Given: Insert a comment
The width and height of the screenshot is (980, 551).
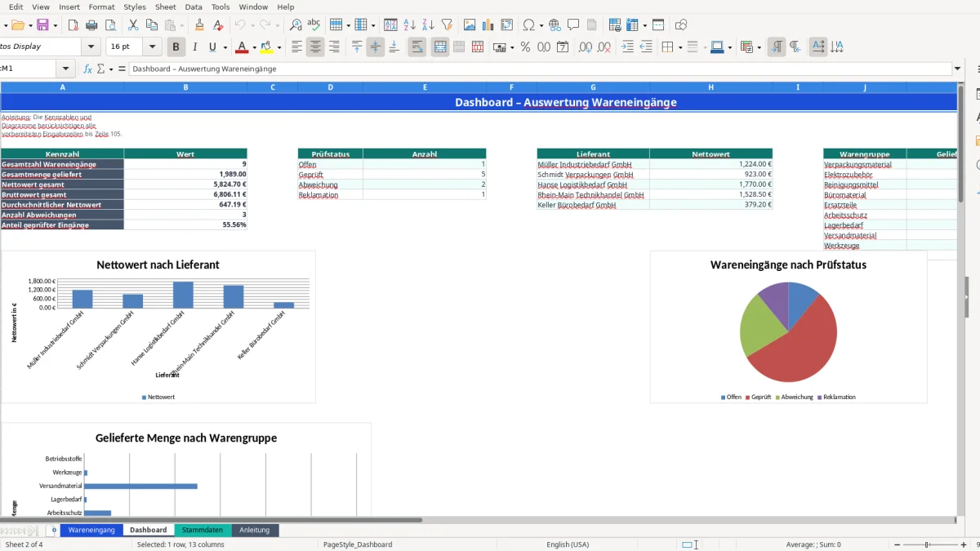Looking at the screenshot, I should [x=573, y=25].
